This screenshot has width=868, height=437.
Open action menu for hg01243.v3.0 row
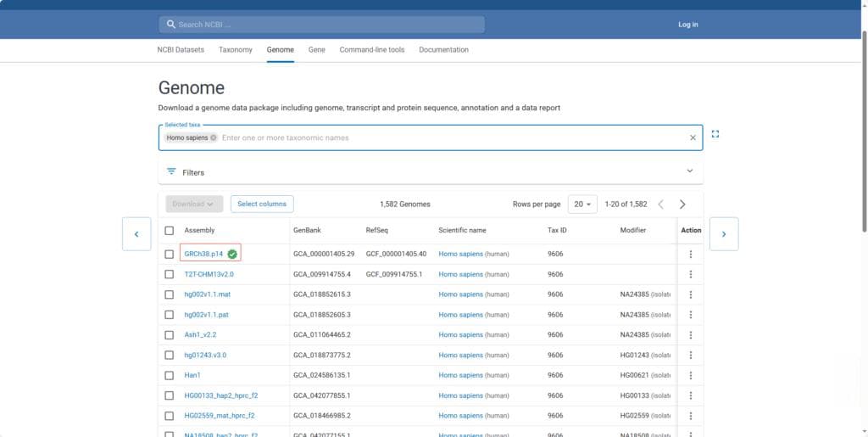[x=690, y=355]
